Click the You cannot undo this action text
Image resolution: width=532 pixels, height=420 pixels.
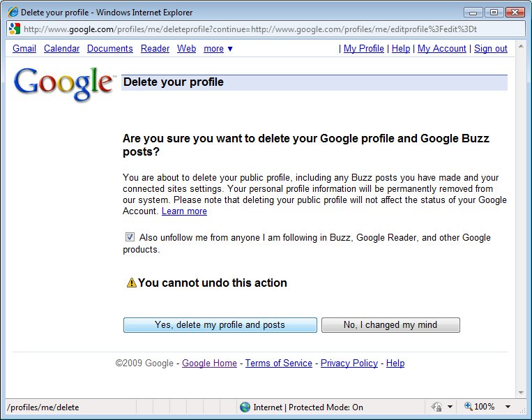click(x=213, y=283)
